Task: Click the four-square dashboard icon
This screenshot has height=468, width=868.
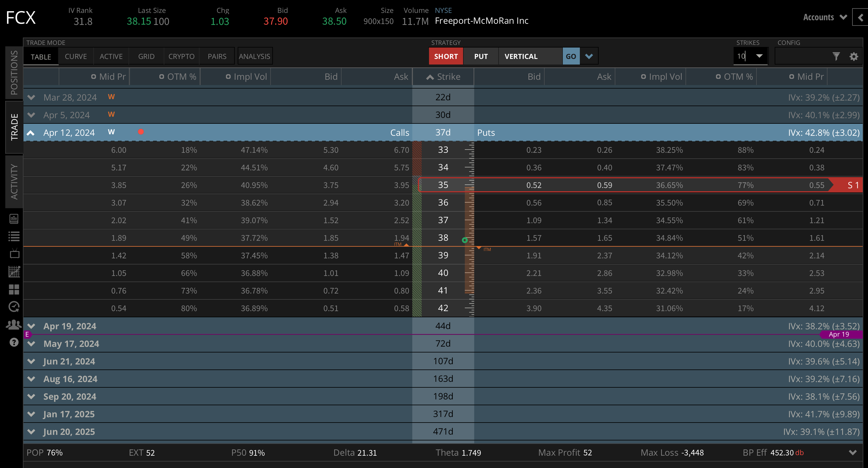Action: [x=14, y=289]
